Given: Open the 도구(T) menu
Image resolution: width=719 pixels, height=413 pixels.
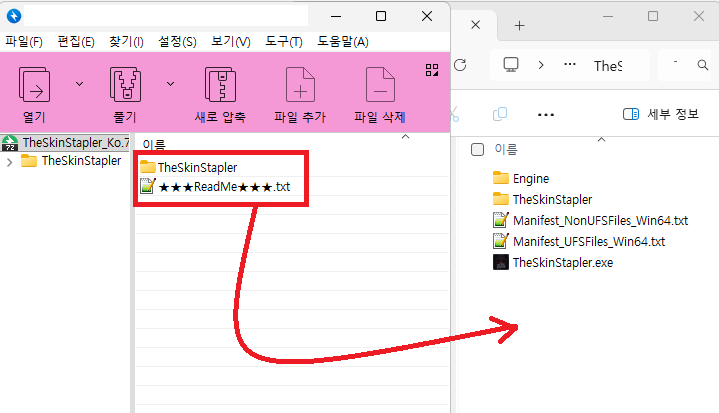Looking at the screenshot, I should pos(284,42).
